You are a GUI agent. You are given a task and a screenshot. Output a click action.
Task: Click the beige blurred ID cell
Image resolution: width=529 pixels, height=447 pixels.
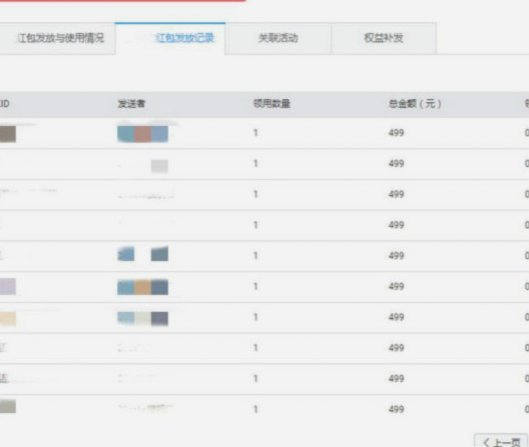pos(8,319)
